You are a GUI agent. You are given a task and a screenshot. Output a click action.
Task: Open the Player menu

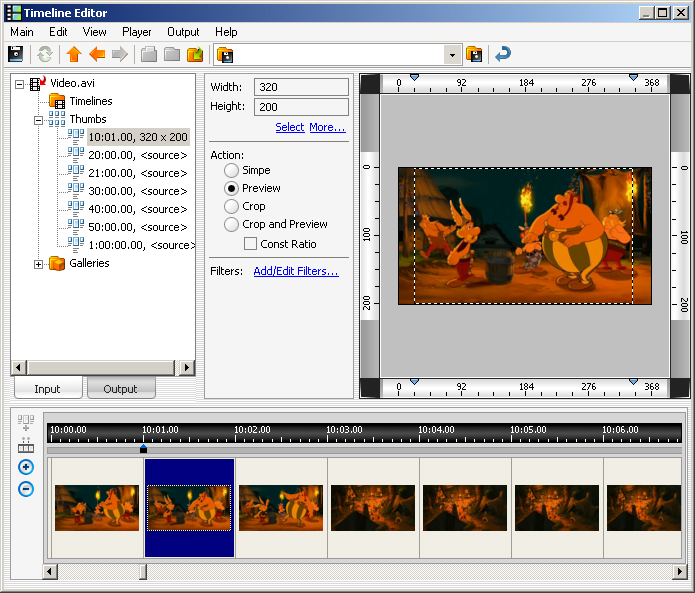[137, 32]
